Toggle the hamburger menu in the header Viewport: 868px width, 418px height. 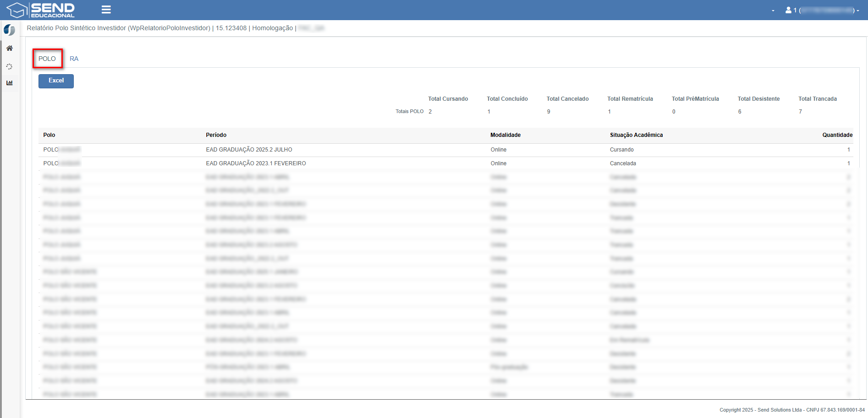106,10
